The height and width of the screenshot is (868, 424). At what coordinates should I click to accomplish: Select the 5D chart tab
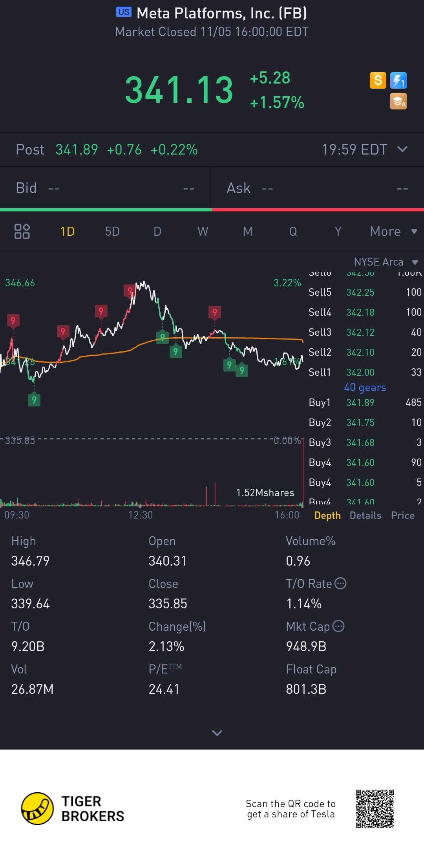click(x=112, y=231)
